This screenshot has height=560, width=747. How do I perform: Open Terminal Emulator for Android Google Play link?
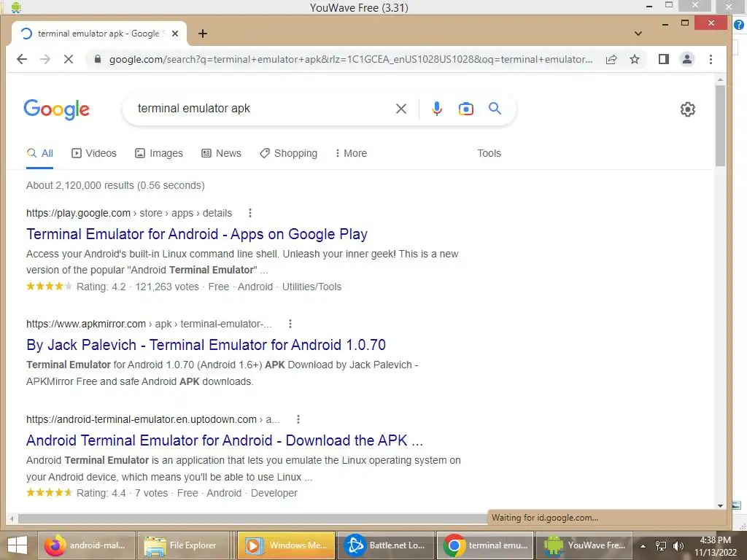coord(197,234)
